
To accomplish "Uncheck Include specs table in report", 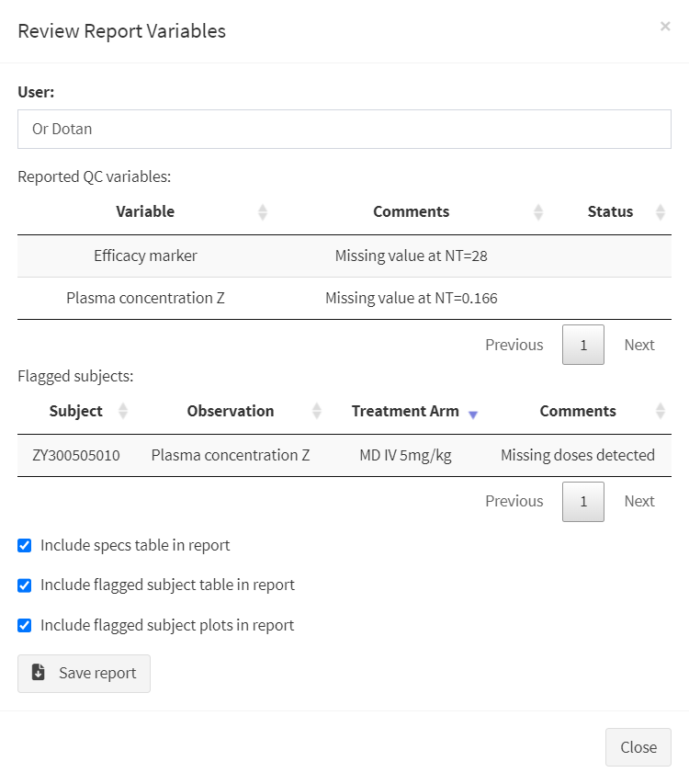I will point(25,546).
